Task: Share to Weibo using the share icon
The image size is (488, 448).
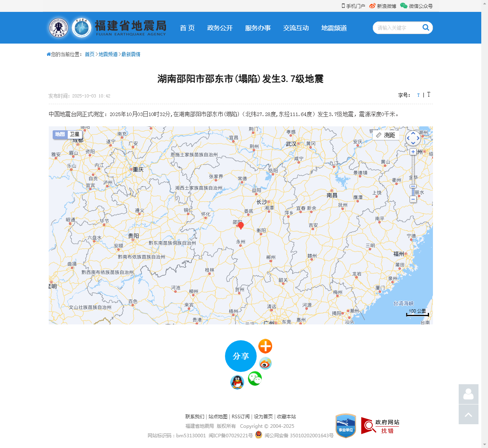Action: click(265, 363)
